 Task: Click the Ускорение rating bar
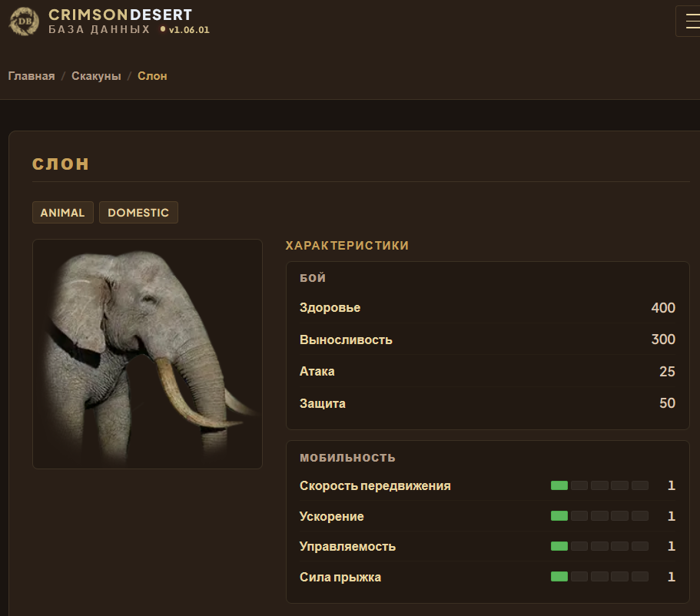pyautogui.click(x=599, y=516)
